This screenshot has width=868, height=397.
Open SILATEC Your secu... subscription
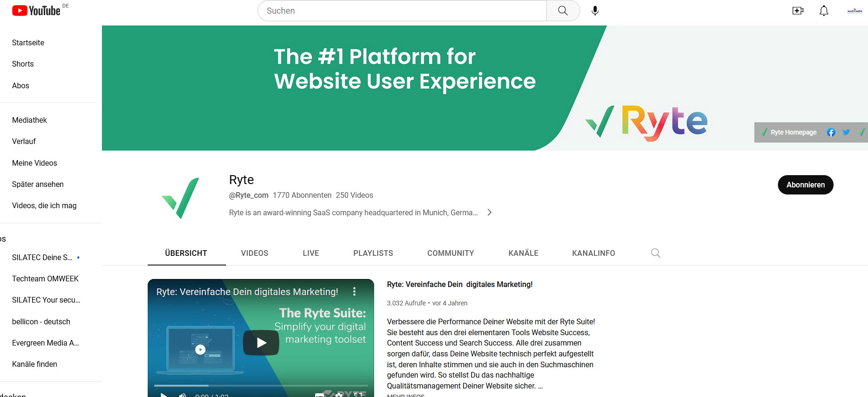coord(46,300)
